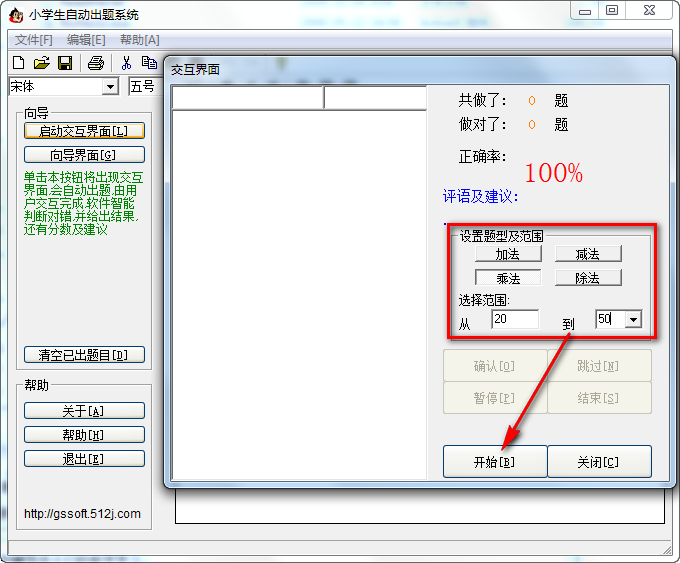
Task: Open the 五号 font size combo box
Action: pyautogui.click(x=146, y=86)
